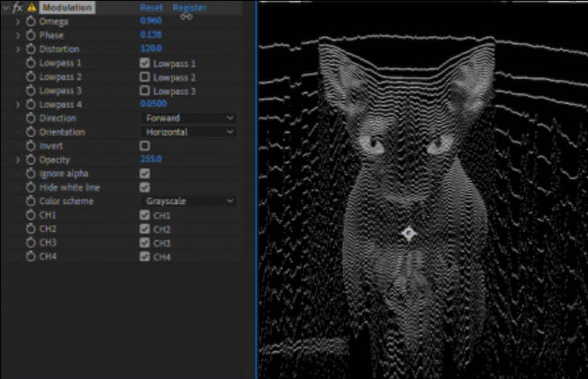The width and height of the screenshot is (588, 379).
Task: Click the yellow warning icon beside Modulation
Action: (32, 7)
